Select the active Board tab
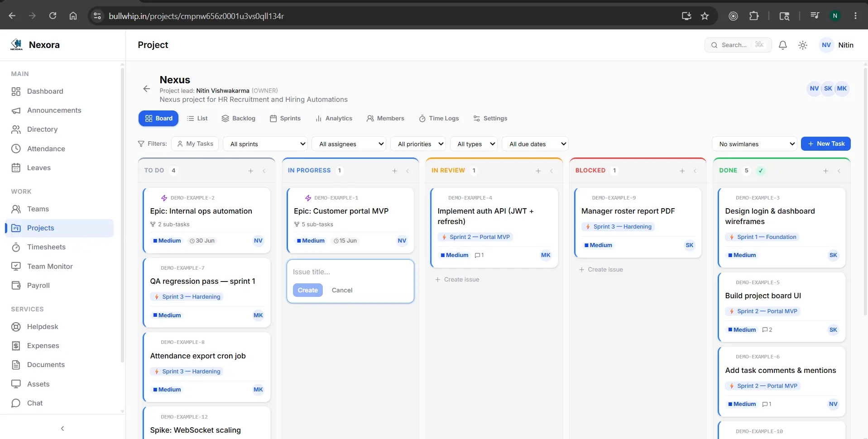Image resolution: width=868 pixels, height=439 pixels. (x=158, y=119)
